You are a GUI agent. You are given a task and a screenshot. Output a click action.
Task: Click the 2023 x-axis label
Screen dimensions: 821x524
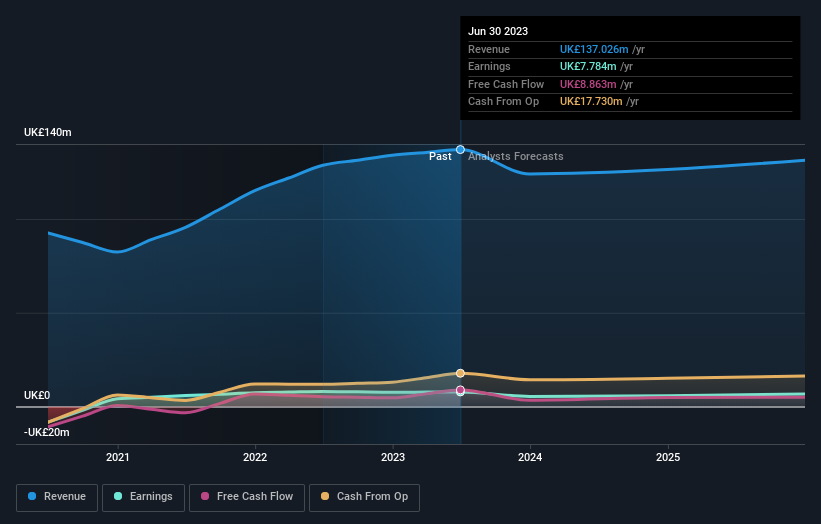[393, 457]
